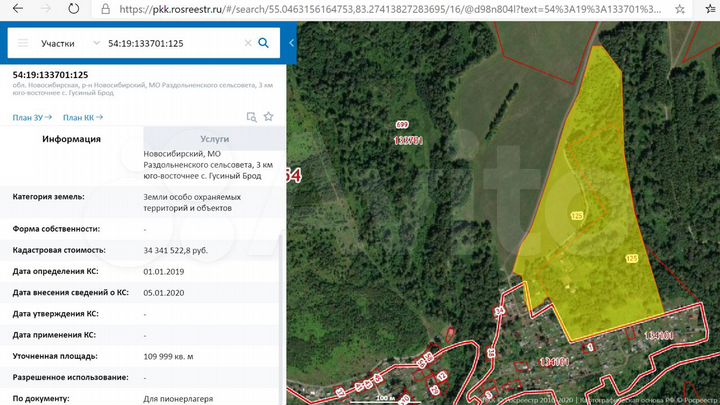Click the magnifier search icon
Image resolution: width=720 pixels, height=405 pixels.
(264, 44)
